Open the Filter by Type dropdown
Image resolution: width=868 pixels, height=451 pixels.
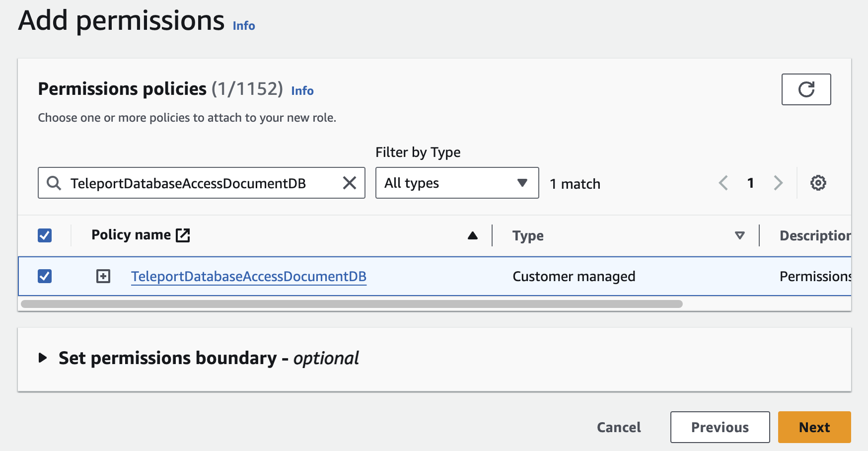click(457, 183)
